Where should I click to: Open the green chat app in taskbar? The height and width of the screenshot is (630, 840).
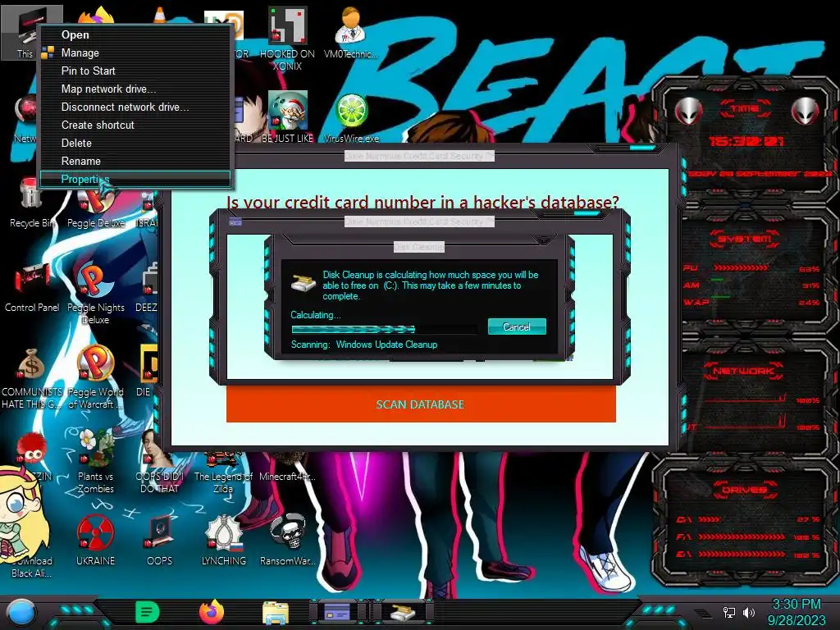(148, 612)
